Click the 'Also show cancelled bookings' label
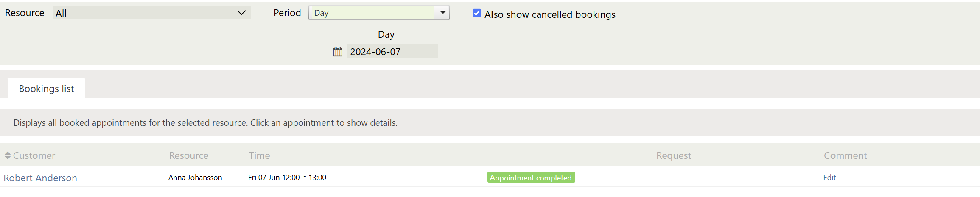980x197 pixels. coord(550,14)
